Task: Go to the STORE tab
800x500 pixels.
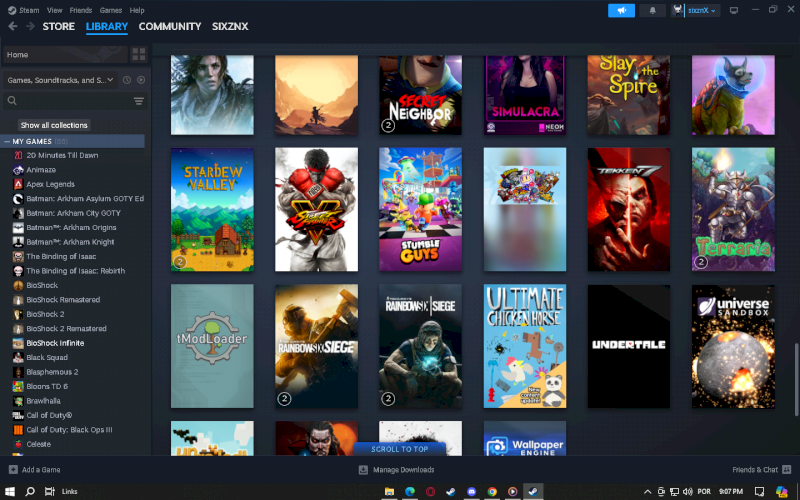Action: tap(59, 27)
